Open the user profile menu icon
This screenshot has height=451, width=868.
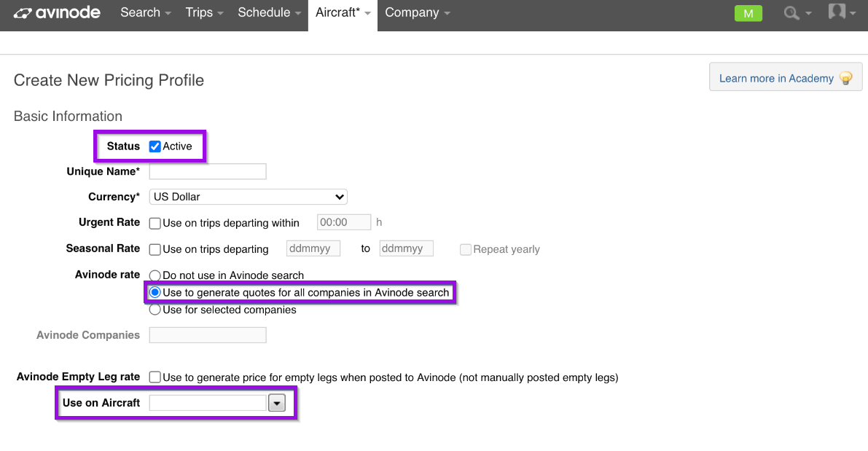[837, 12]
